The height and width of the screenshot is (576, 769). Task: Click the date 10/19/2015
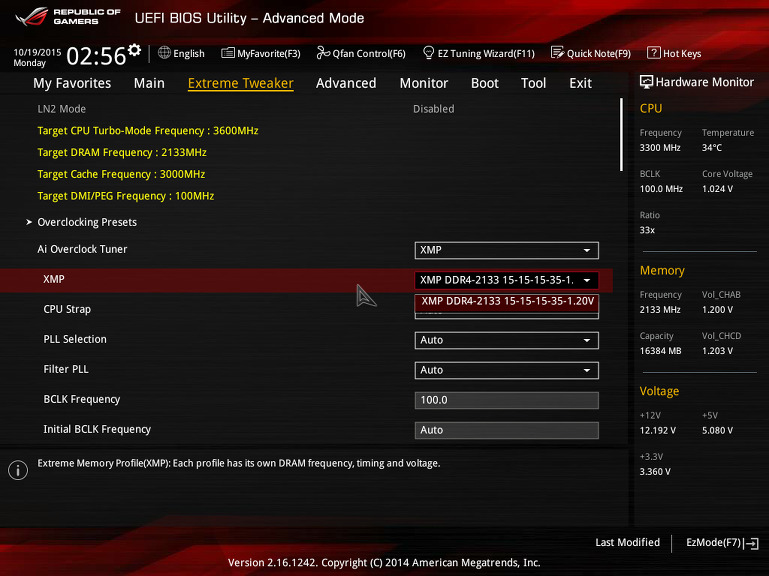37,52
